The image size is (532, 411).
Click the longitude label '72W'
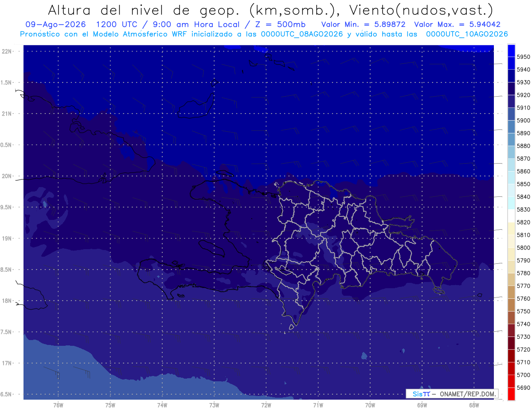(x=266, y=405)
